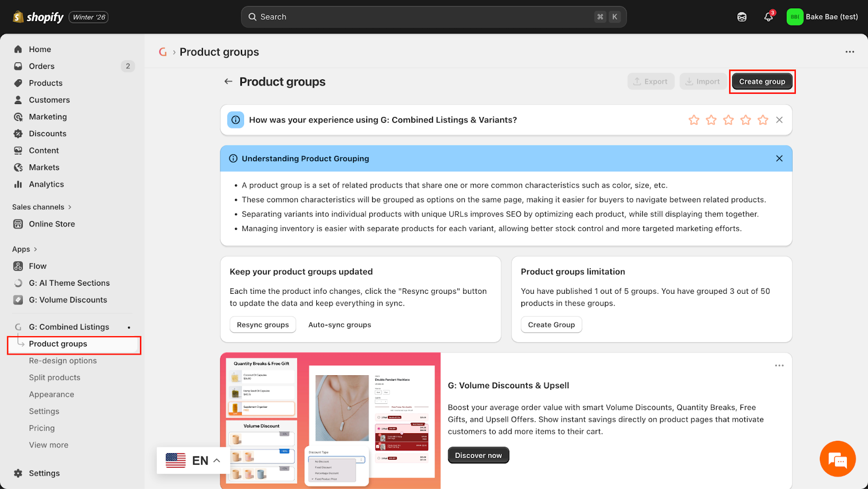This screenshot has width=868, height=489.
Task: Click the Online Store icon
Action: tap(18, 224)
